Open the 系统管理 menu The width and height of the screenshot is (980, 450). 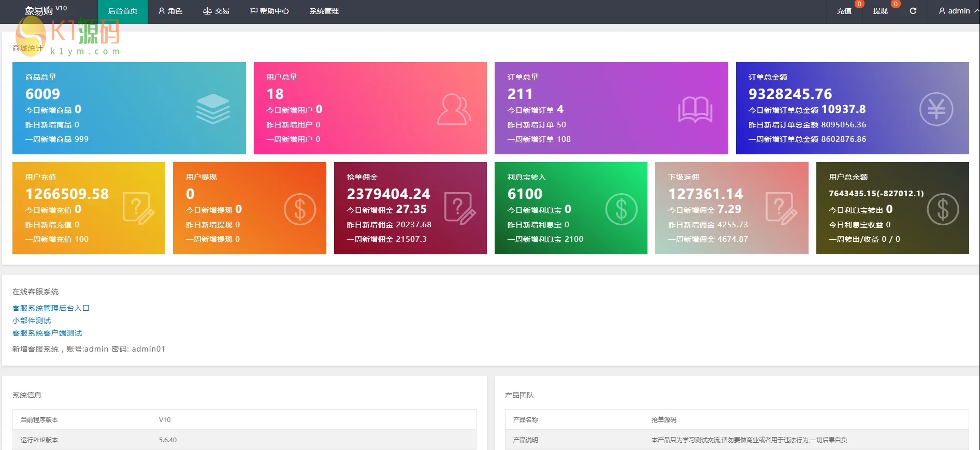324,11
